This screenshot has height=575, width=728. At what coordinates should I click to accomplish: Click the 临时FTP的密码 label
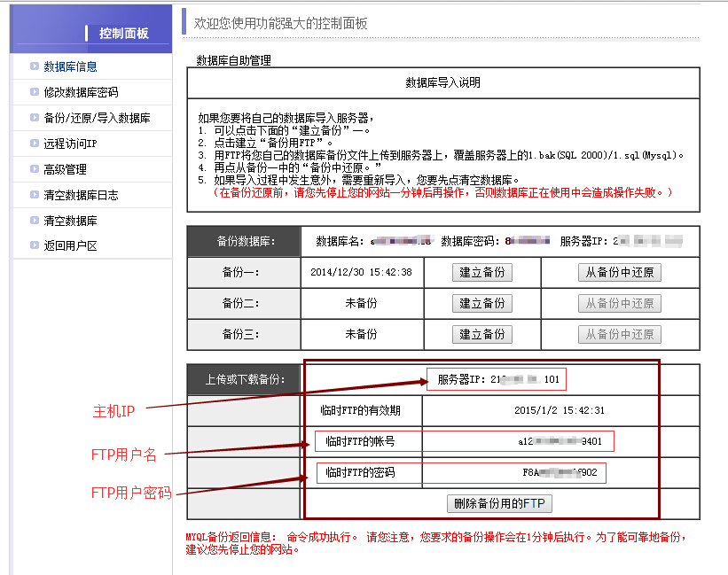click(360, 472)
